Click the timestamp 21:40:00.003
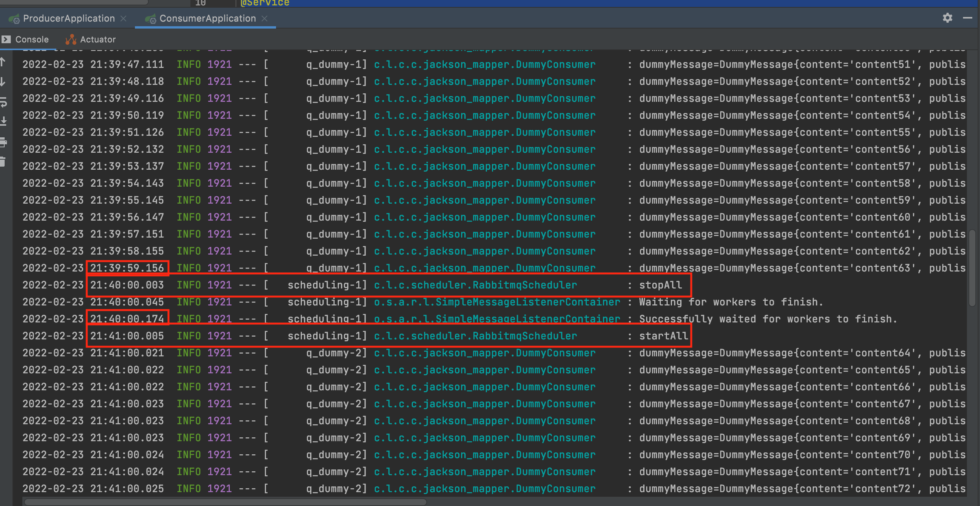This screenshot has height=506, width=980. point(127,285)
